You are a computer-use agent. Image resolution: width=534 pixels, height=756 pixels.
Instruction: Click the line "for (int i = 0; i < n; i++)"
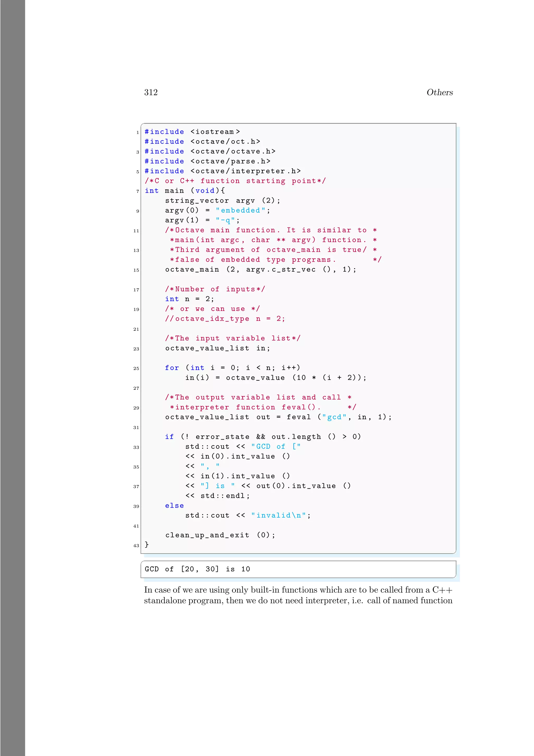(x=233, y=368)
